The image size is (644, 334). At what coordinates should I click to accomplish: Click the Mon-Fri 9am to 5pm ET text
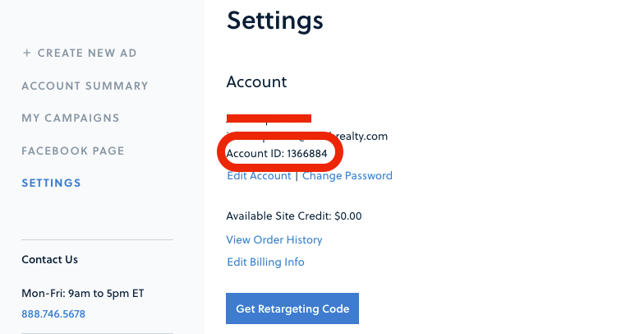pos(83,293)
